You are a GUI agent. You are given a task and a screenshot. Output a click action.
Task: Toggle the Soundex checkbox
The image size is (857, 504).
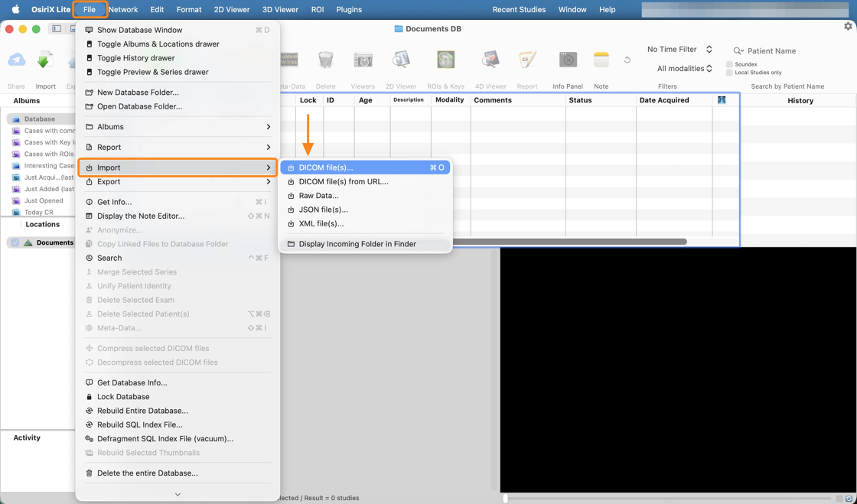pyautogui.click(x=729, y=64)
